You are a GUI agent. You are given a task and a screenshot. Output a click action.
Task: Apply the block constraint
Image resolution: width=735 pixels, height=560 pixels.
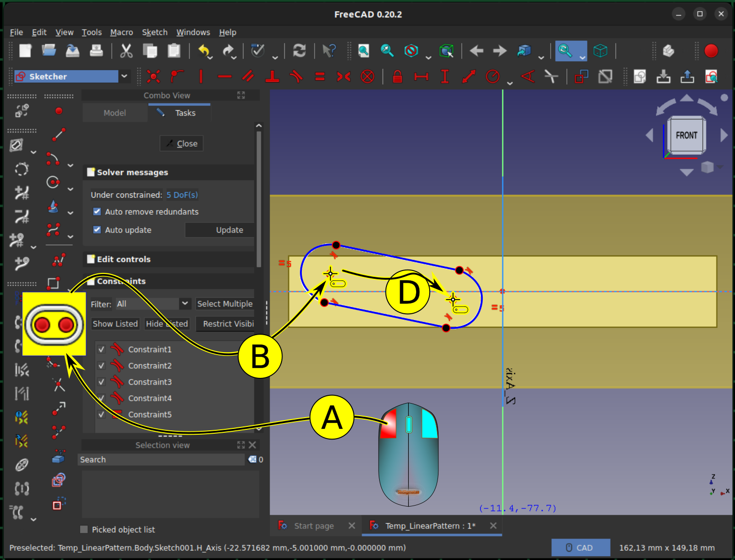pyautogui.click(x=367, y=76)
